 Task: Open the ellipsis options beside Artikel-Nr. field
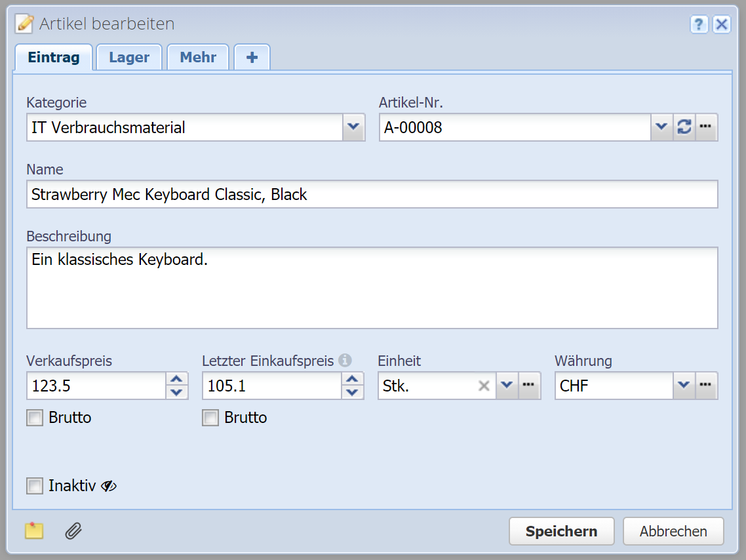tap(706, 127)
